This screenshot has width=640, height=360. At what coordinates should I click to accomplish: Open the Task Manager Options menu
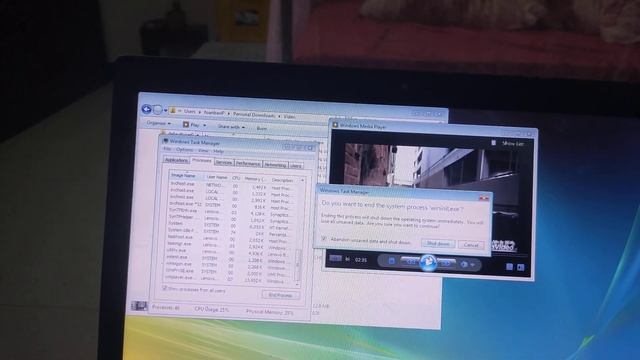click(184, 150)
